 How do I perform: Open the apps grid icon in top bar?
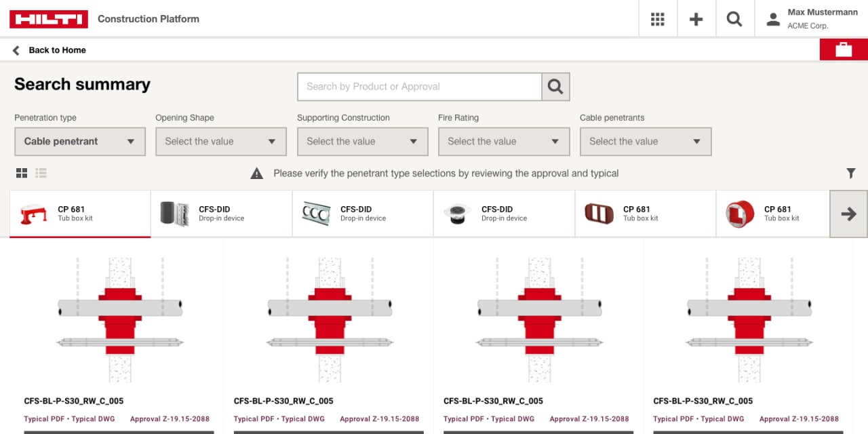[x=658, y=18]
